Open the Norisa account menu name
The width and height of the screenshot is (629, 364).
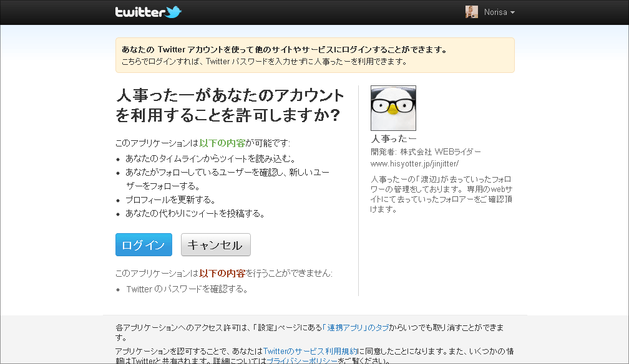tap(495, 12)
